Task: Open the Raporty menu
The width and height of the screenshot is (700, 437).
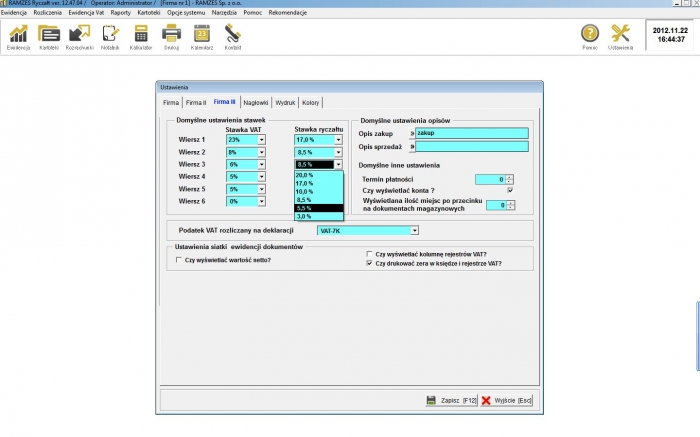Action: click(121, 12)
